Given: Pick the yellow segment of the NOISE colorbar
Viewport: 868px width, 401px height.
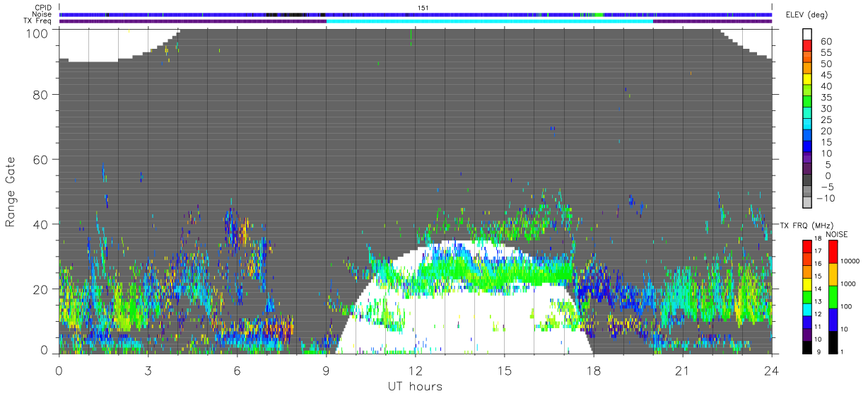Looking at the screenshot, I should tap(832, 274).
